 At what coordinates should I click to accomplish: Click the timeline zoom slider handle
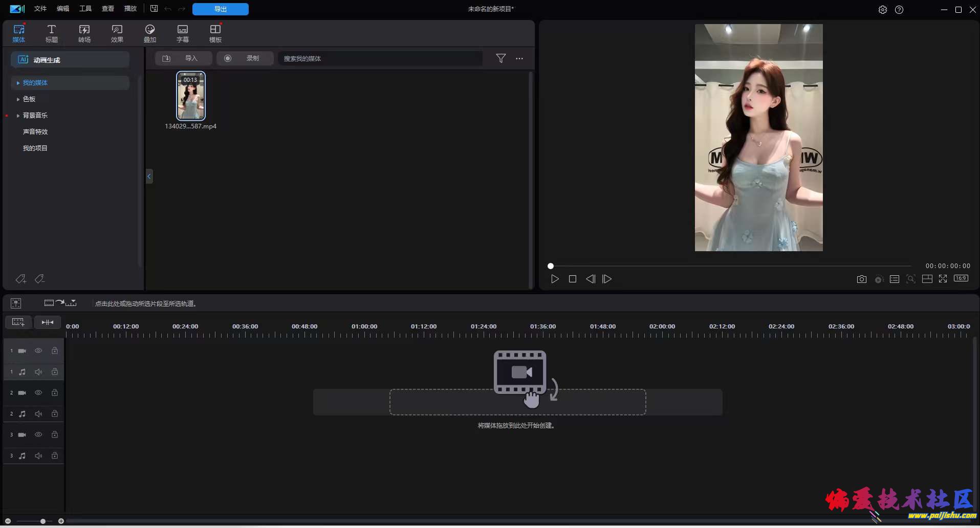coord(43,521)
